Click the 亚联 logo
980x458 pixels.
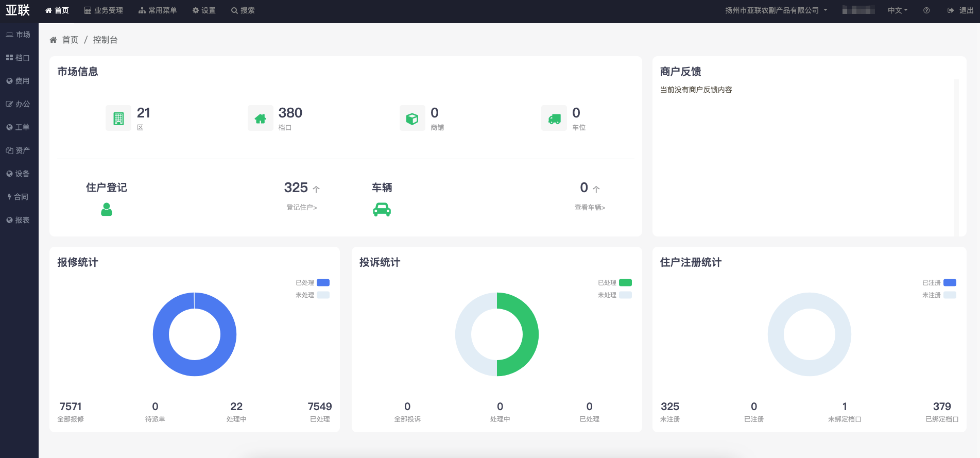pyautogui.click(x=18, y=10)
